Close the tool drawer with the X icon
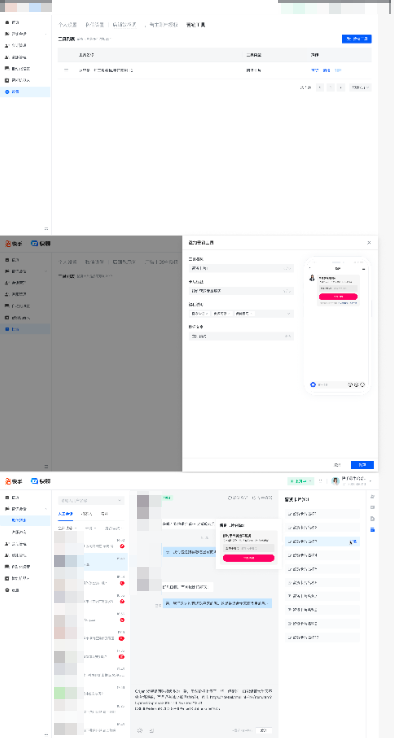The width and height of the screenshot is (394, 738). click(369, 242)
